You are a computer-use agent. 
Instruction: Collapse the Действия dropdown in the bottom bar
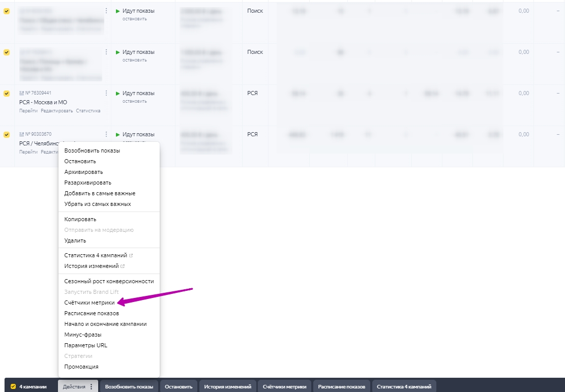tap(77, 386)
